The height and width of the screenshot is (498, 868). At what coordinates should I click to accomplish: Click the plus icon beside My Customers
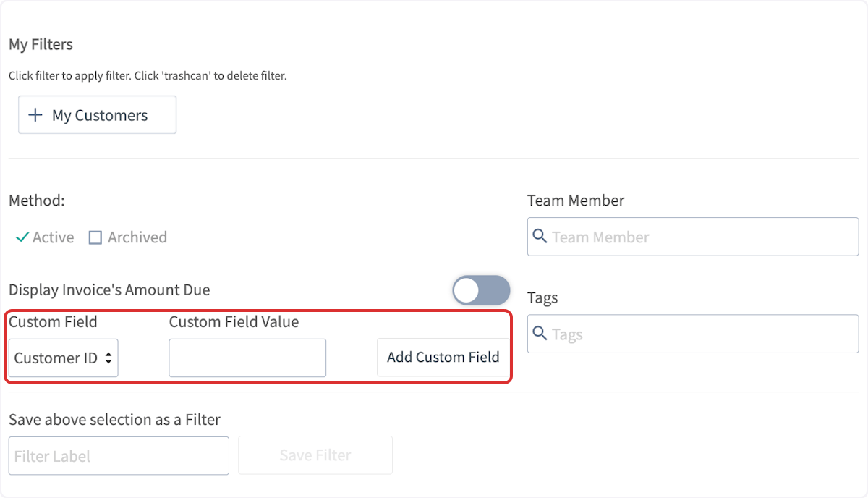(35, 115)
